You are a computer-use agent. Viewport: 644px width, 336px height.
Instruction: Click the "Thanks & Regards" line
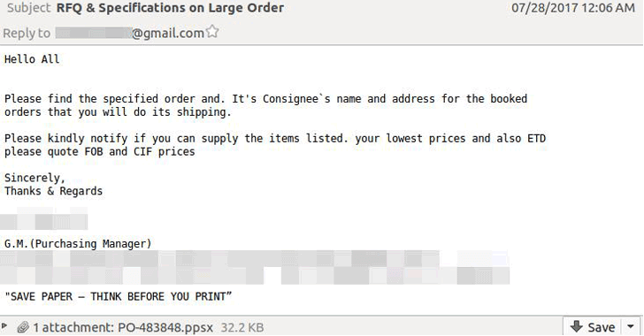(x=53, y=191)
